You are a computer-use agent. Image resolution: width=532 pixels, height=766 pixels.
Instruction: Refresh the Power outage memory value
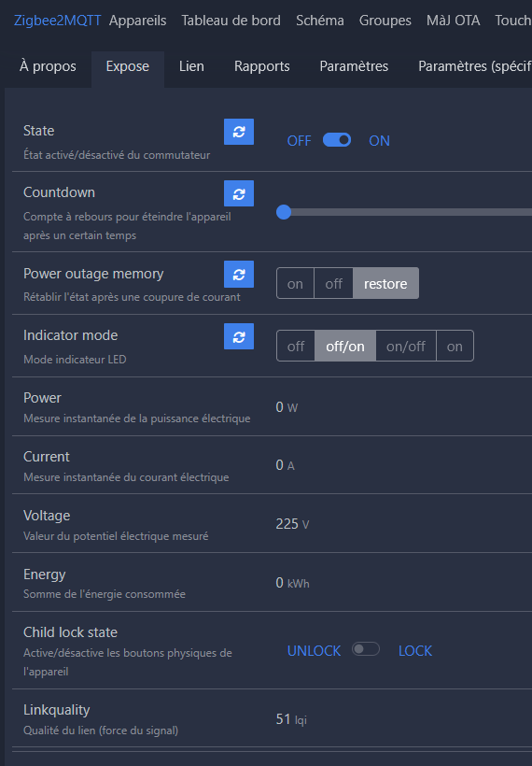[x=239, y=275]
